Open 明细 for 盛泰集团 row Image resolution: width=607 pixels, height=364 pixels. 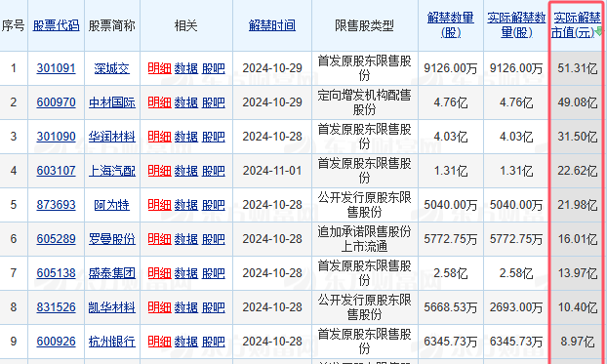point(159,273)
